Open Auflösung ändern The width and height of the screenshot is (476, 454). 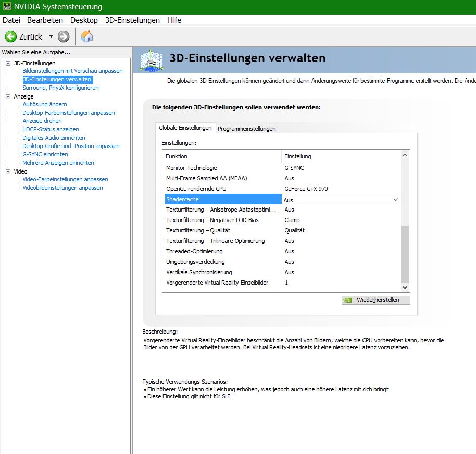pos(45,104)
